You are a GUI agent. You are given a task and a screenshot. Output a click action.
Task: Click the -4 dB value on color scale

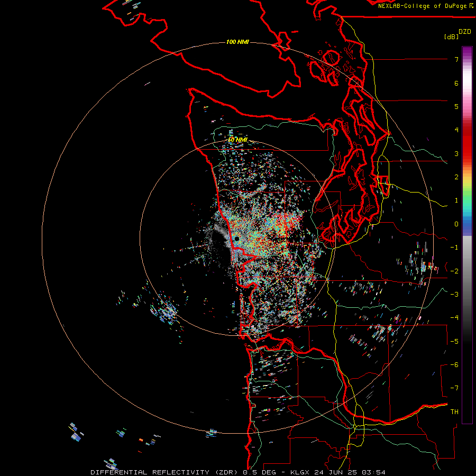tap(454, 317)
